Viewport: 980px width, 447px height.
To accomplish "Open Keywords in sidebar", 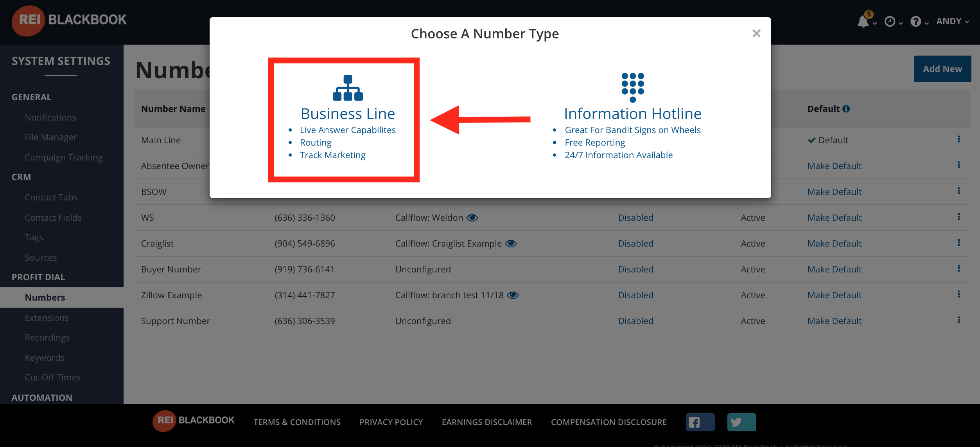I will coord(45,358).
